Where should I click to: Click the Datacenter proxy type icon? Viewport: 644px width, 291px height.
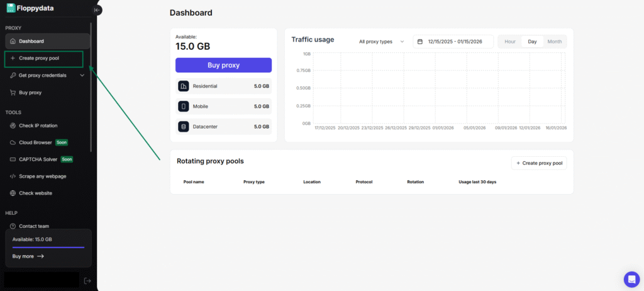click(184, 127)
